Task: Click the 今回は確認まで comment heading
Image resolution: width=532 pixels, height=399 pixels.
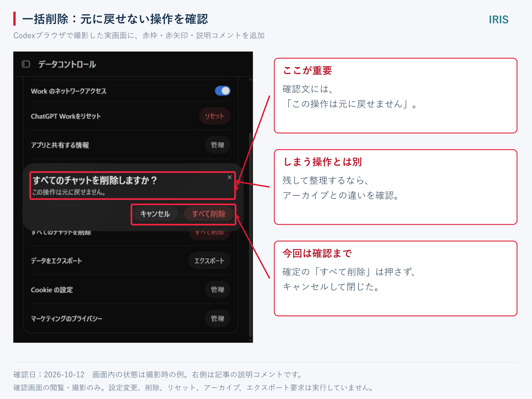Action: pos(317,253)
